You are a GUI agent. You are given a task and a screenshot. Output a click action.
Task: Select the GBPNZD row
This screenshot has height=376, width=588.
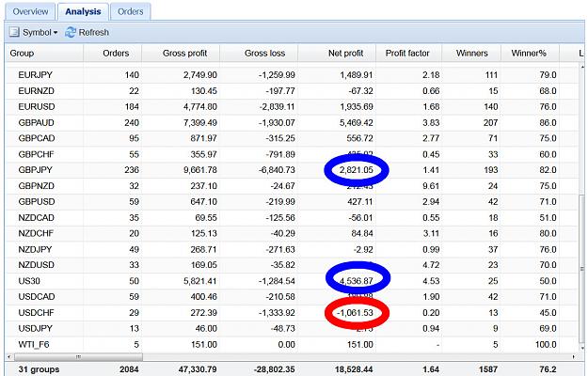pyautogui.click(x=292, y=186)
